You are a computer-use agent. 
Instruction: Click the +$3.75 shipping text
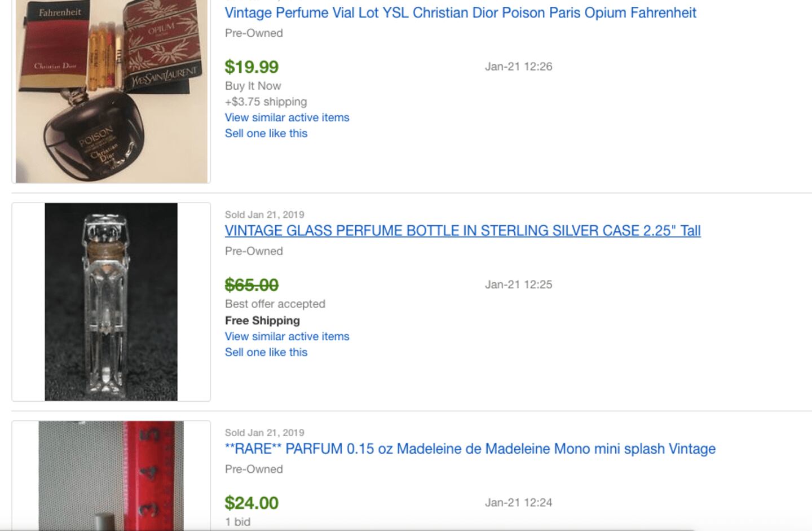point(266,102)
